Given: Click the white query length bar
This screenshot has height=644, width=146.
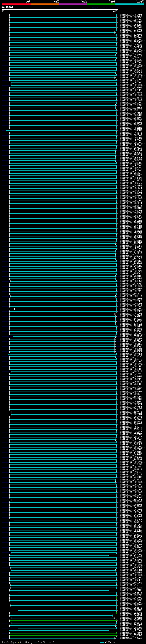Looking at the screenshot, I should point(60,10).
